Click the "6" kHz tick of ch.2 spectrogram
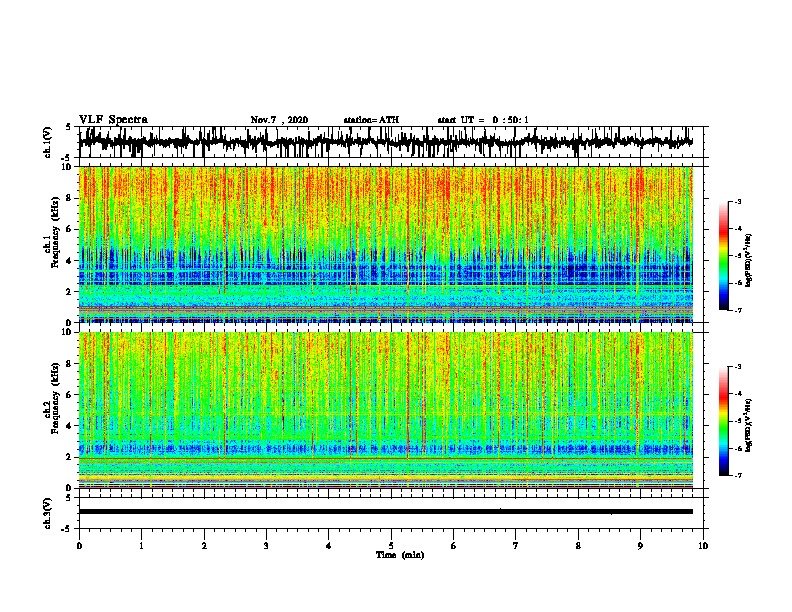792x612 pixels. tap(70, 395)
